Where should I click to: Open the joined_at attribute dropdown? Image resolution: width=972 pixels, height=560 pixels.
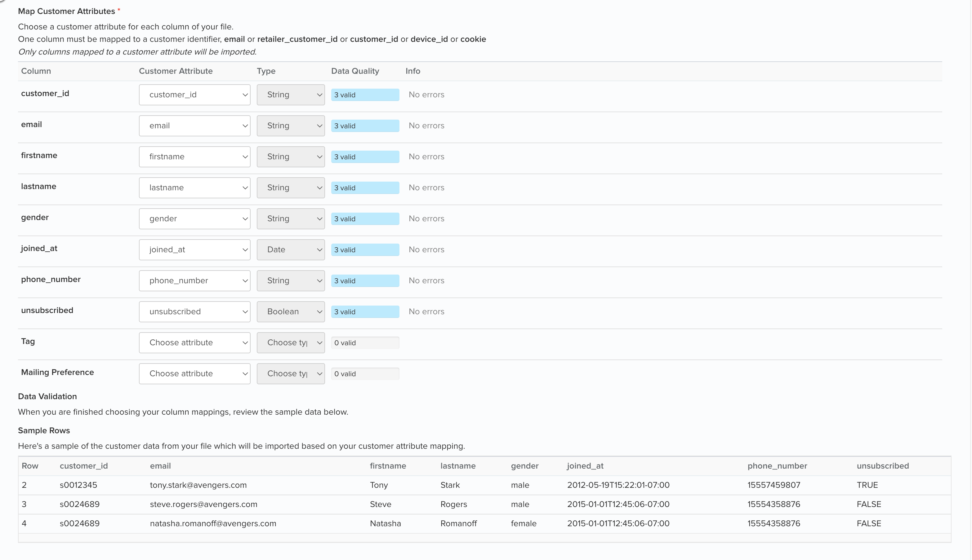(195, 249)
